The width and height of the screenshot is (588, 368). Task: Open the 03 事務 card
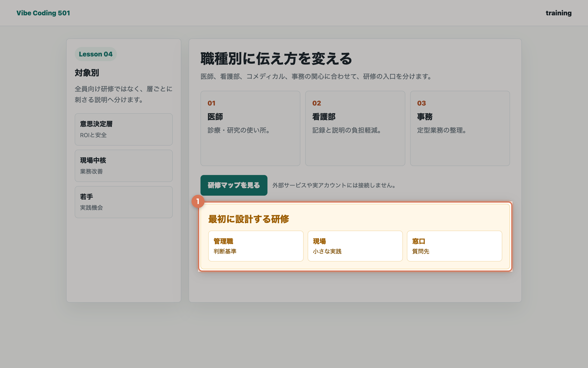(460, 128)
